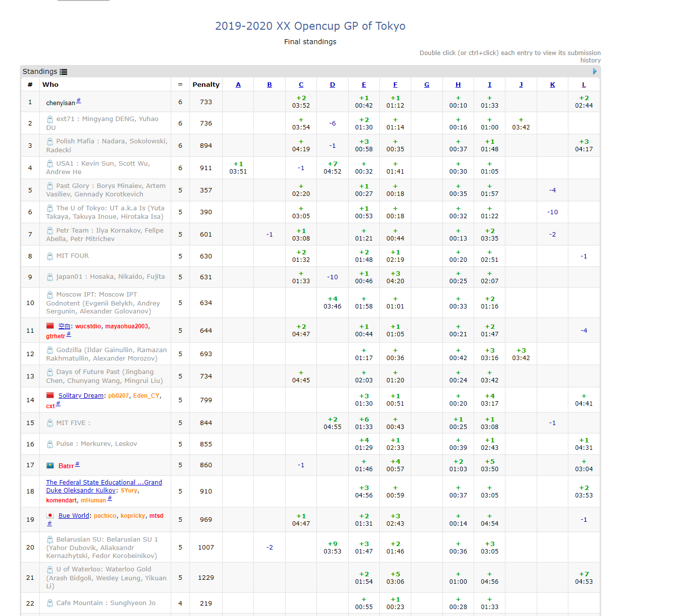The width and height of the screenshot is (677, 616).
Task: Click the ghost icon beside Cafe Mountain
Action: [x=50, y=603]
